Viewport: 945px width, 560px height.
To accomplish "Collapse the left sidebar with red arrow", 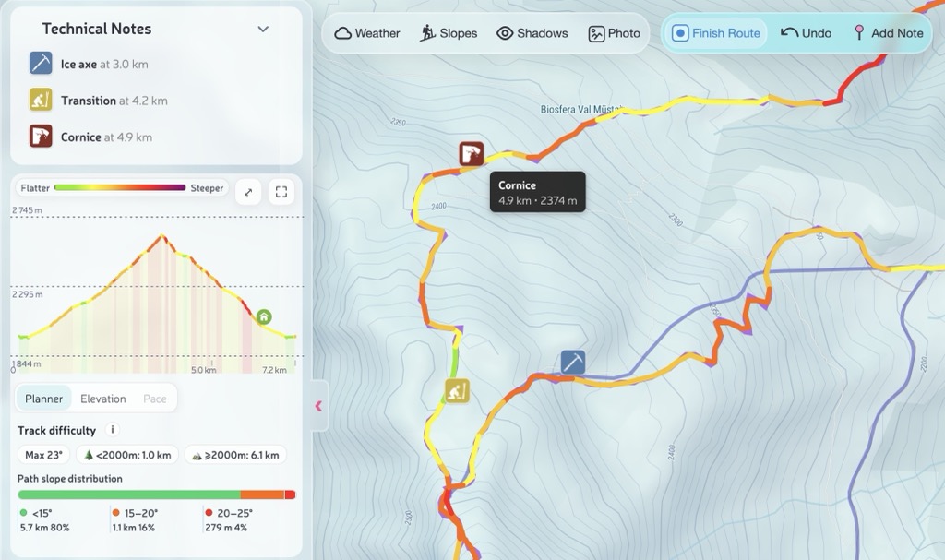I will pos(318,406).
